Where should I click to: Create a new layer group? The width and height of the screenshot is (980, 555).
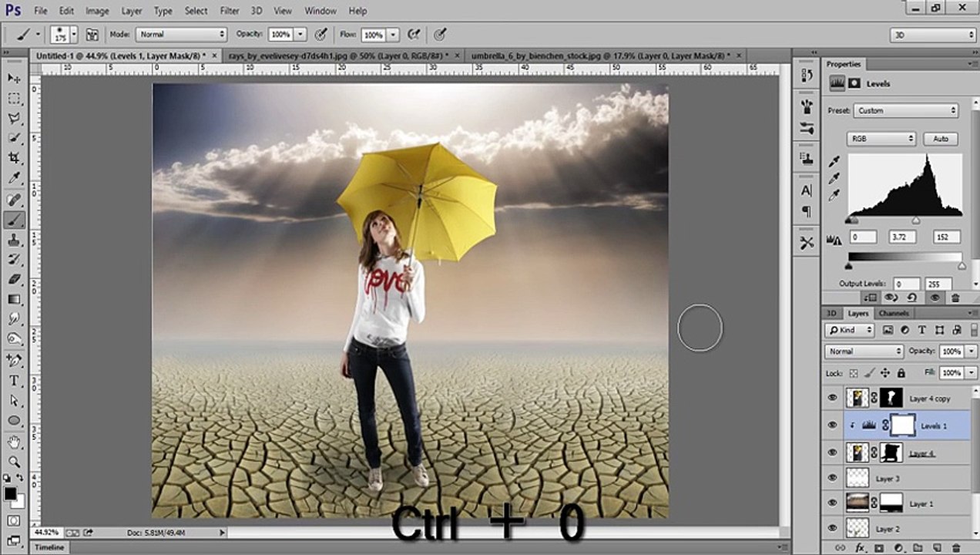tap(918, 547)
